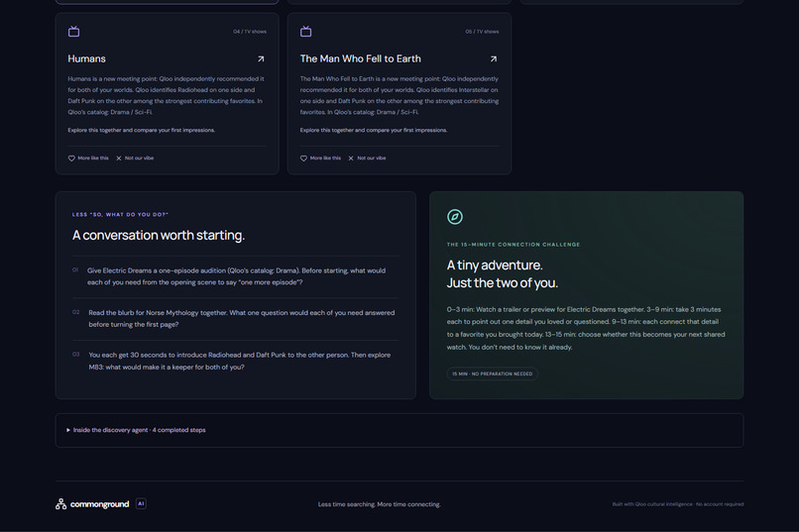This screenshot has width=799, height=532.
Task: Open the Humans title
Action: pyautogui.click(x=86, y=59)
